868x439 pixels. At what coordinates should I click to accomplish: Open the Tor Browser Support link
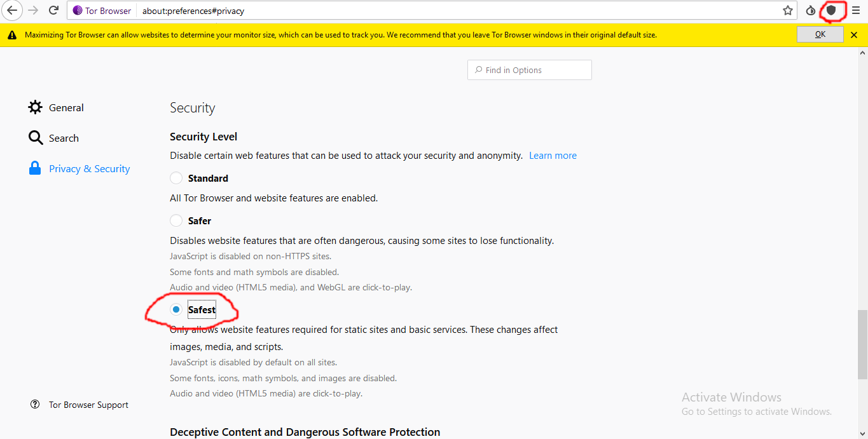tap(88, 405)
